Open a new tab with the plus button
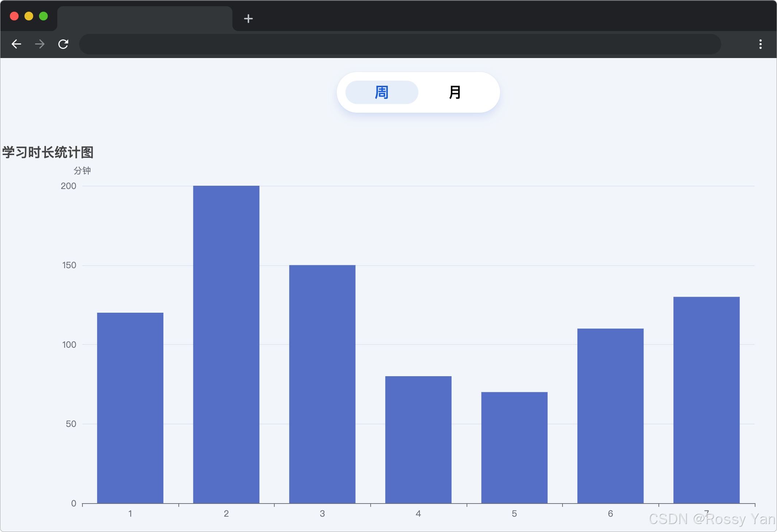Image resolution: width=777 pixels, height=532 pixels. (248, 18)
